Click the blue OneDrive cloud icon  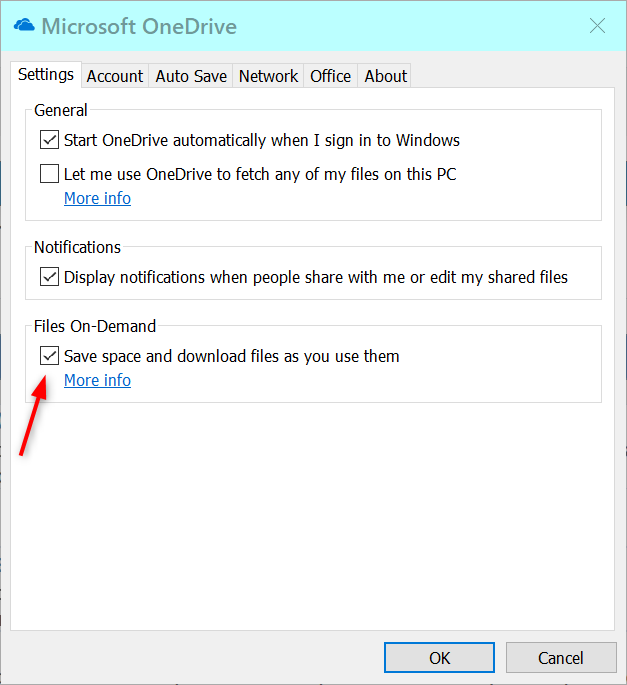coord(24,25)
